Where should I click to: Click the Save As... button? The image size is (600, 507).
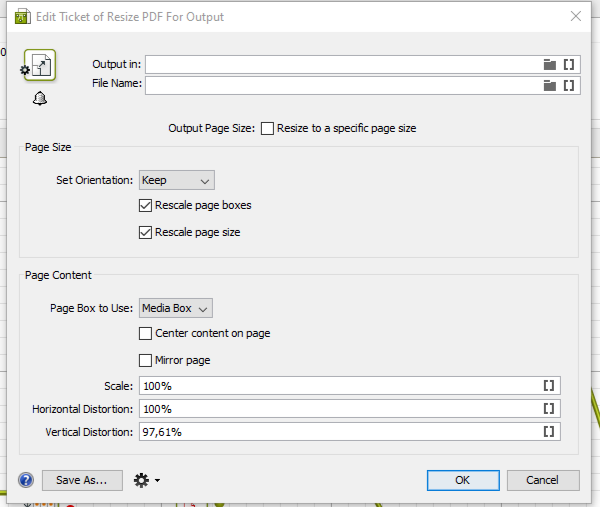pos(82,480)
